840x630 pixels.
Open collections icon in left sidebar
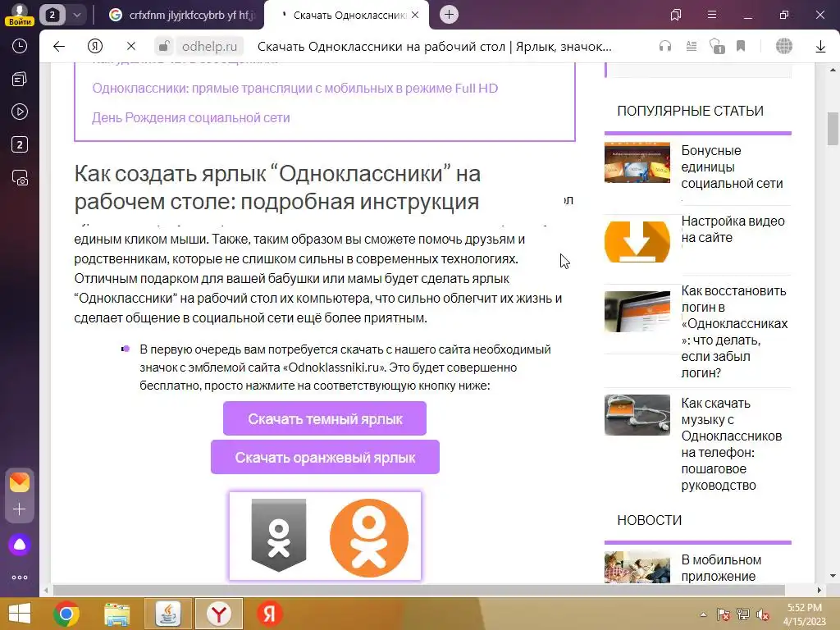point(20,80)
